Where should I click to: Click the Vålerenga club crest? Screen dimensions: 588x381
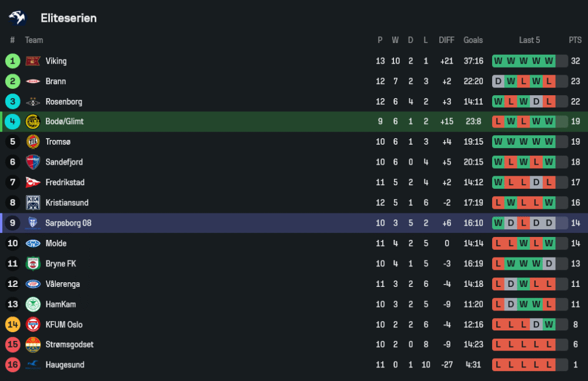33,284
